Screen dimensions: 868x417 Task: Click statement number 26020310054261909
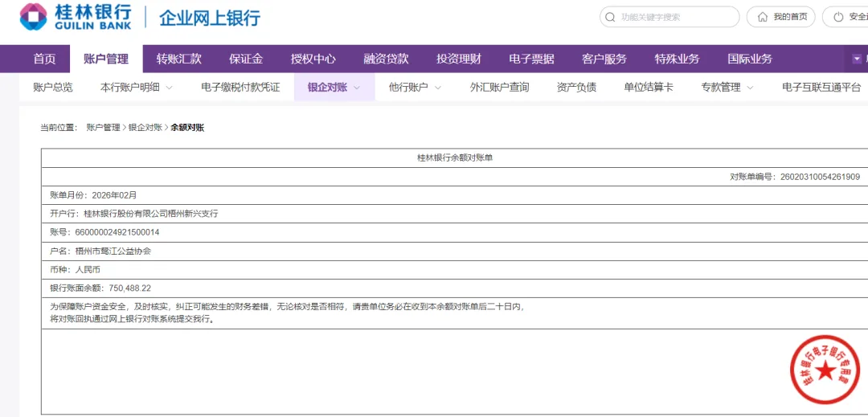click(x=820, y=177)
